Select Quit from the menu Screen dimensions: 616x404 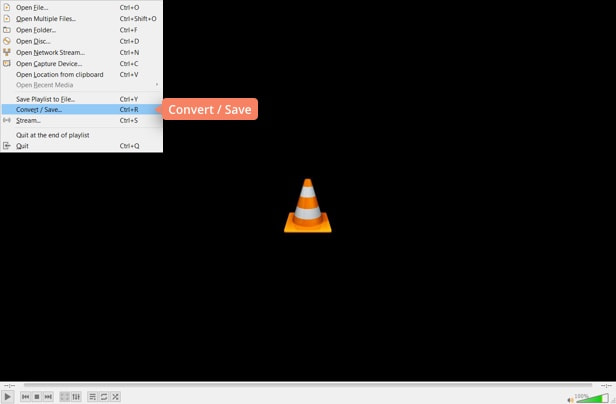click(x=81, y=146)
